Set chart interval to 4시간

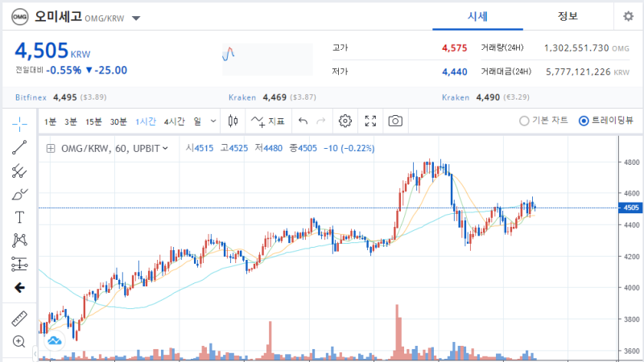pos(175,121)
